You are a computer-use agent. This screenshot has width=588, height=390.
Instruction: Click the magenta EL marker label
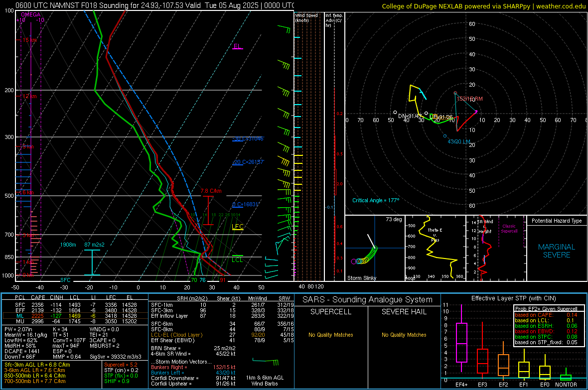[x=237, y=46]
